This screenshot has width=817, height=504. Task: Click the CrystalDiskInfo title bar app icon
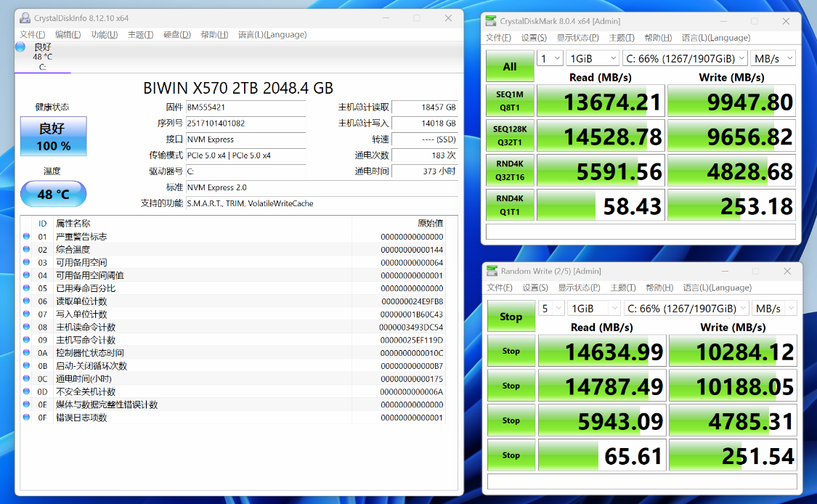point(25,18)
